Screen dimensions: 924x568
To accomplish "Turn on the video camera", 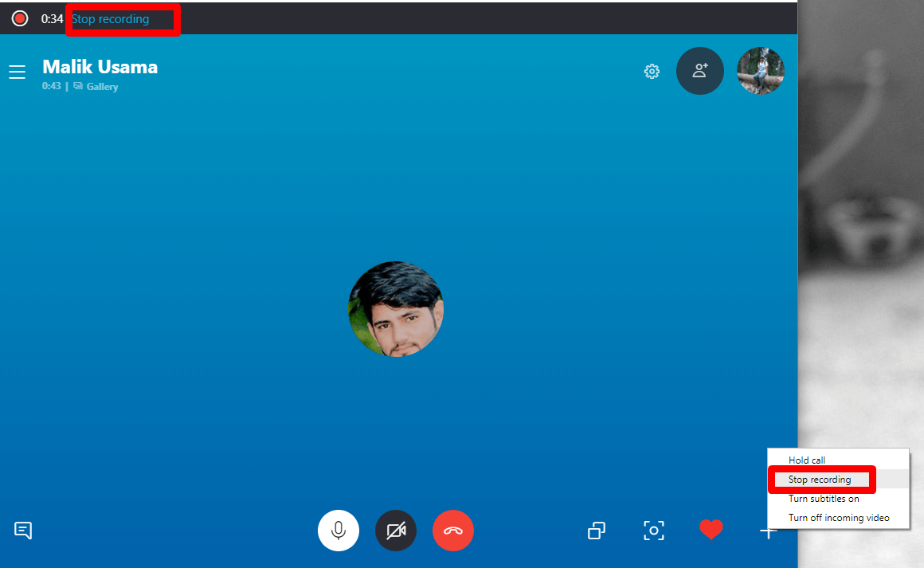I will [x=396, y=531].
